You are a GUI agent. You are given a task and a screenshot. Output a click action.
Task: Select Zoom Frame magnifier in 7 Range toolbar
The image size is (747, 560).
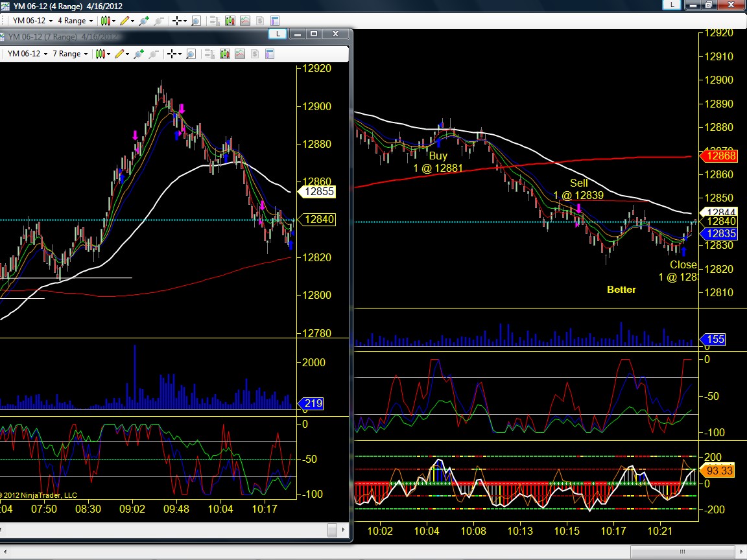(x=191, y=54)
